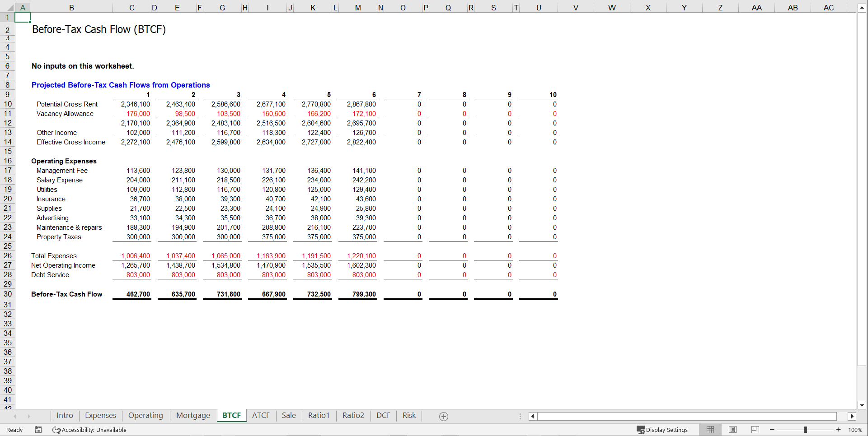Select Page Layout view icon
Screen dimensions: 868x436
732,429
